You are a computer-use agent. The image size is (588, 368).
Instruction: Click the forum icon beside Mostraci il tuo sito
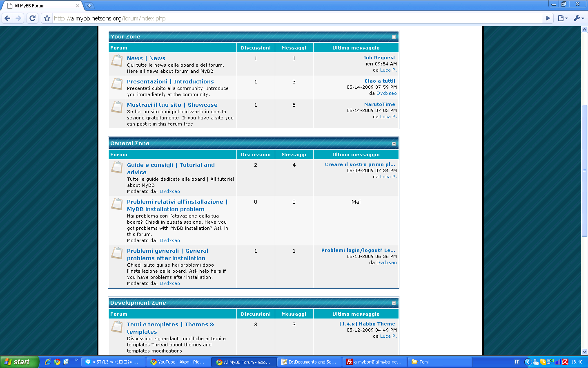coord(117,108)
